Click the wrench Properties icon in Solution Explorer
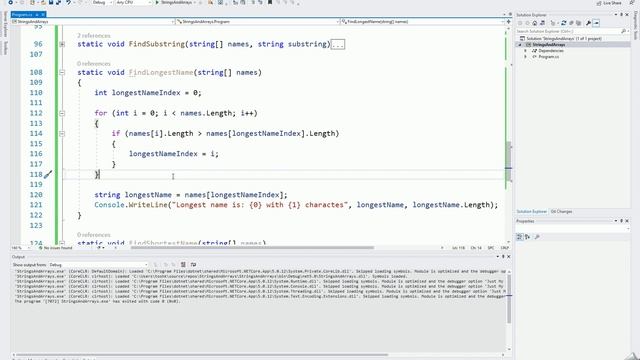Viewport: 640px width, 360px height. (589, 23)
